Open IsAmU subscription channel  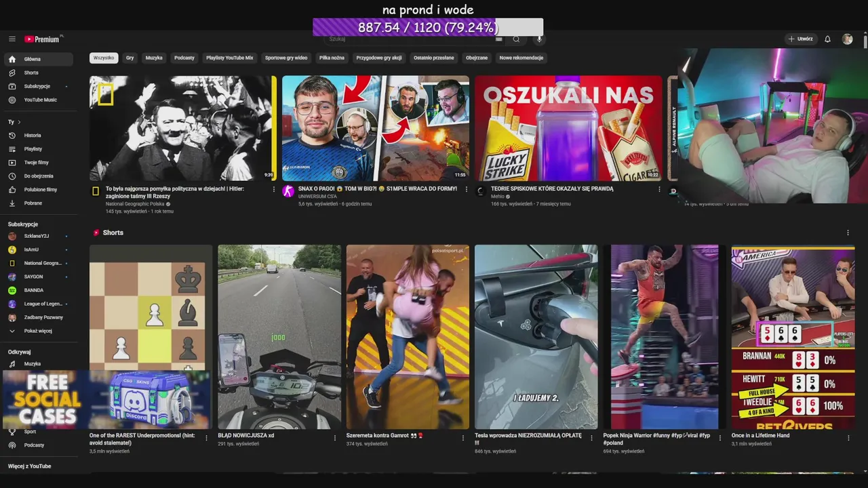point(38,249)
